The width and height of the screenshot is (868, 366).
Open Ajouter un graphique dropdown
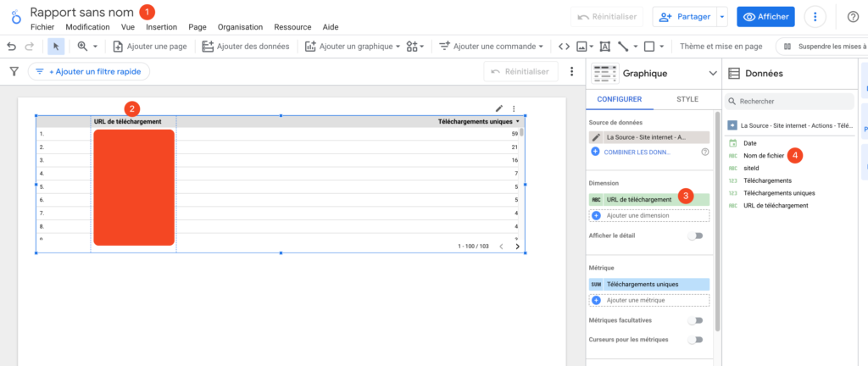click(352, 47)
